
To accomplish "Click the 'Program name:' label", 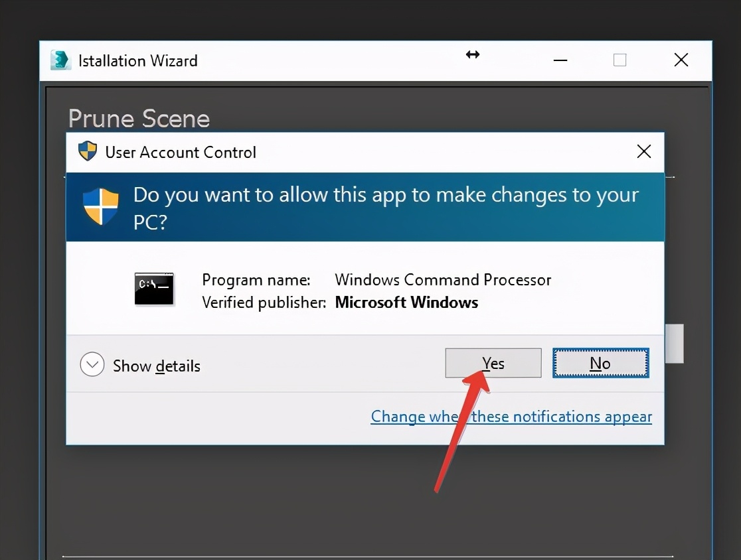I will [x=256, y=280].
